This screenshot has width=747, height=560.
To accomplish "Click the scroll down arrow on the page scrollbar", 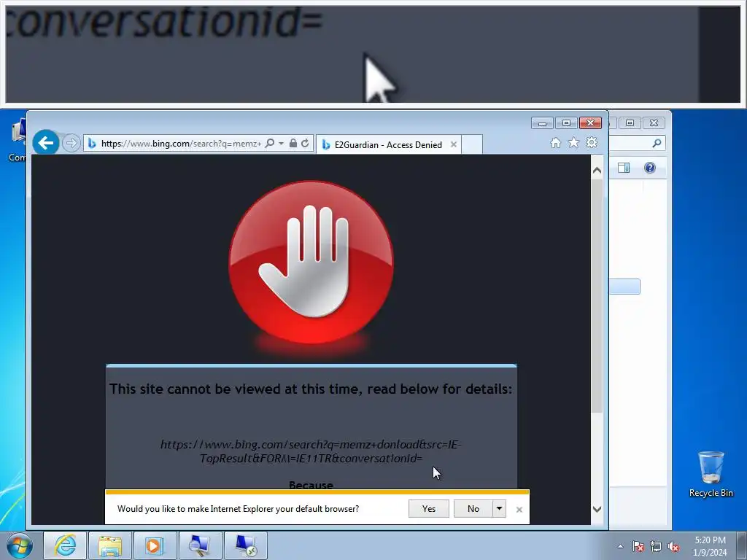I will (x=597, y=509).
